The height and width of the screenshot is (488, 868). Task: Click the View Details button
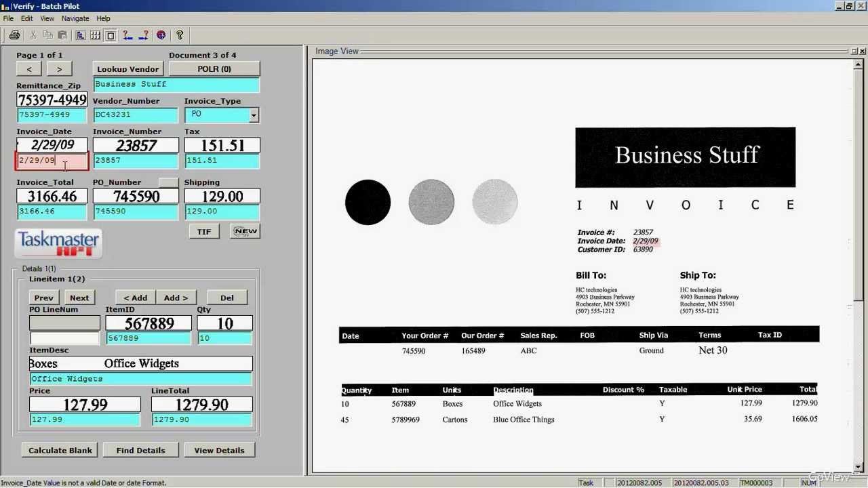pos(219,450)
